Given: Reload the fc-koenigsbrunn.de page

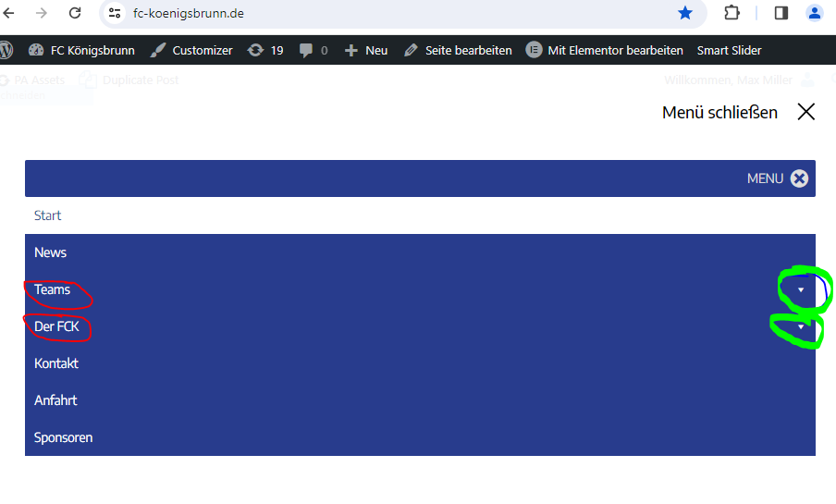Looking at the screenshot, I should coord(75,13).
